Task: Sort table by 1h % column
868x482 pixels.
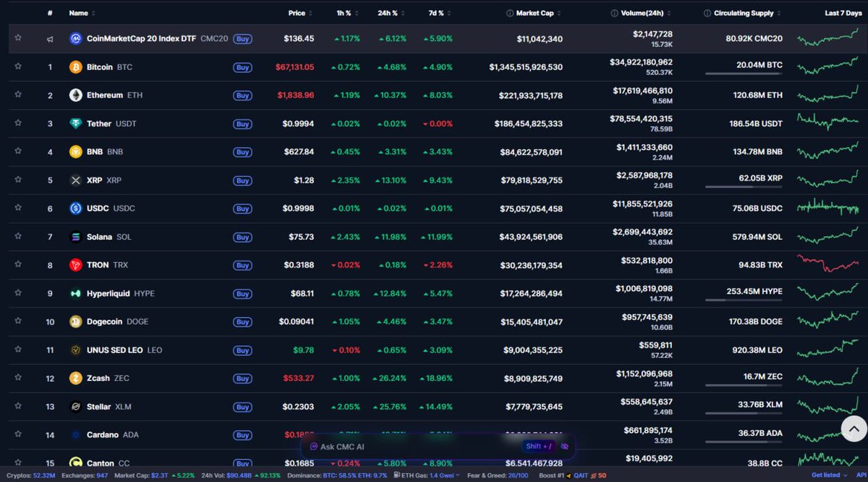Action: [347, 13]
